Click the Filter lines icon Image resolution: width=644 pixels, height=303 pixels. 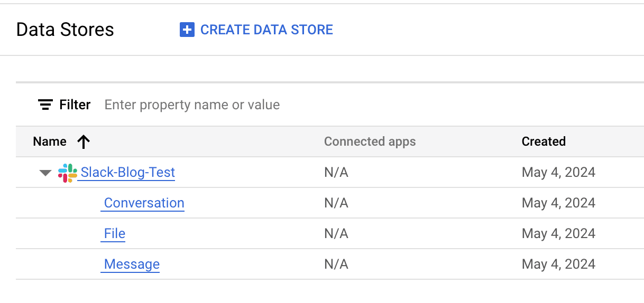45,105
